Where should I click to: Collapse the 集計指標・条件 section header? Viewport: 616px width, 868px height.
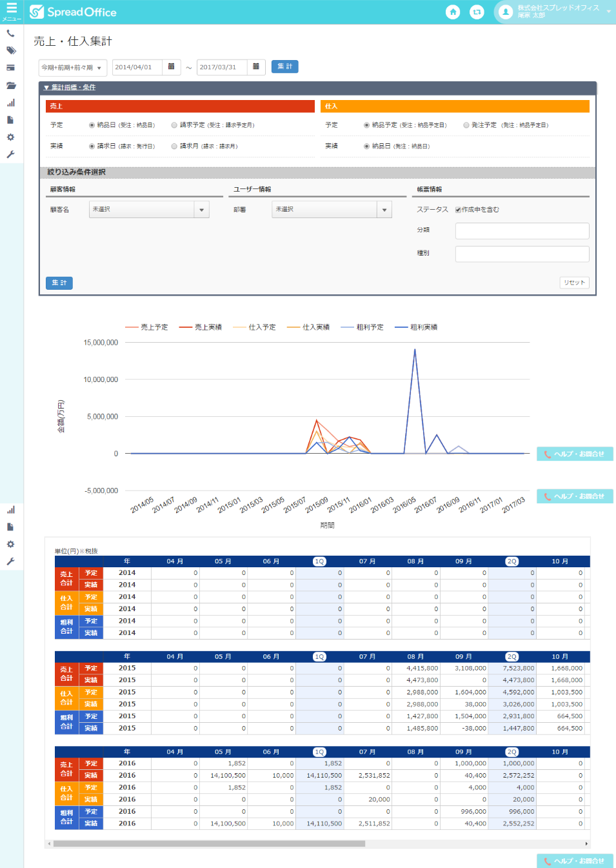click(70, 88)
